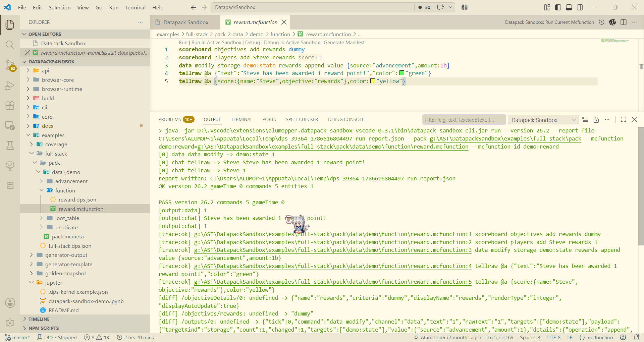This screenshot has width=644, height=342.
Task: Open the notifications bell in status bar
Action: [636, 337]
